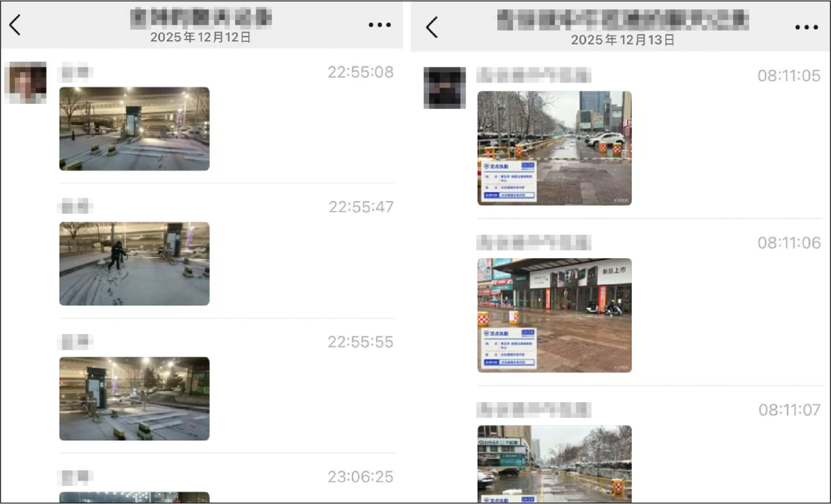The width and height of the screenshot is (831, 504).
Task: Click the 2025年12月13日 date header
Action: click(623, 40)
